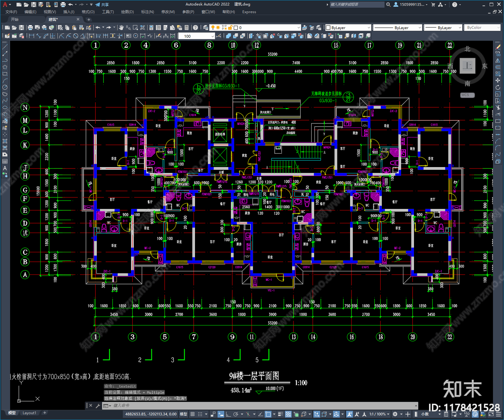Open the lineweight ByLayer dropdown
Screen dimensions: 504x420
click(x=443, y=28)
